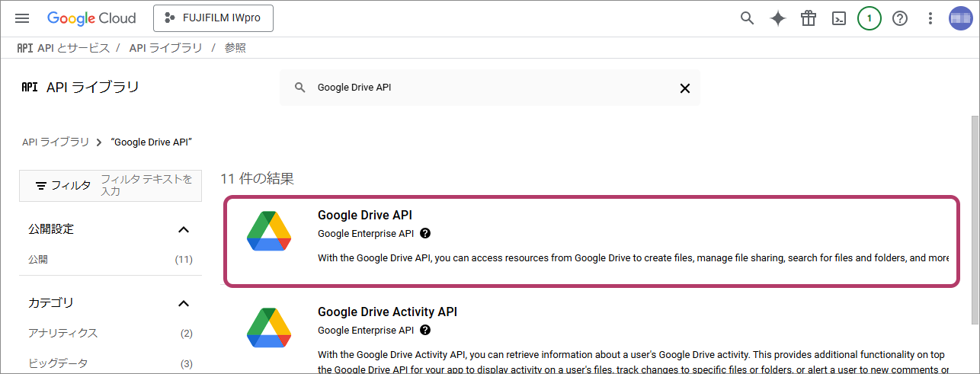
Task: Collapse the 公開設定 filter section
Action: [x=183, y=229]
